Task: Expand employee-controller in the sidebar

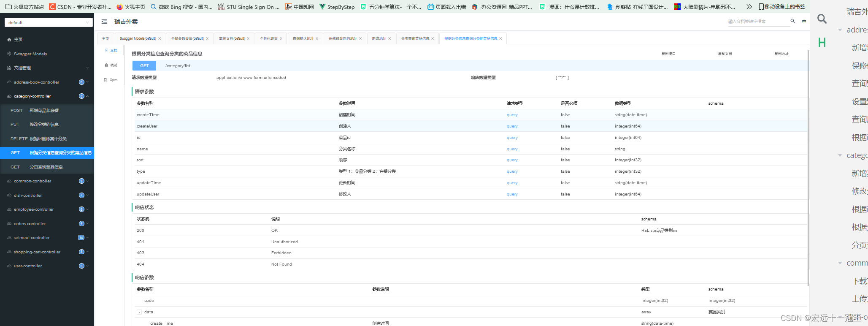Action: (x=47, y=209)
